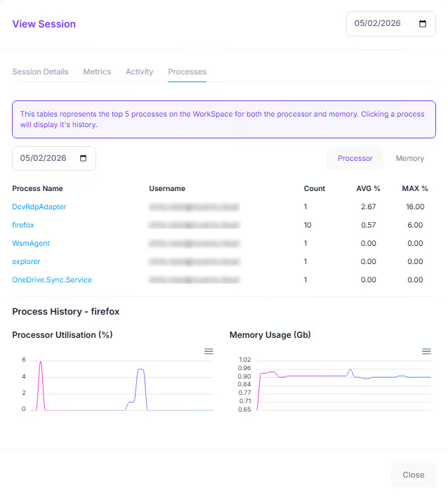Open calendar picker in header date field
Screen dimensions: 448x498
pos(423,23)
